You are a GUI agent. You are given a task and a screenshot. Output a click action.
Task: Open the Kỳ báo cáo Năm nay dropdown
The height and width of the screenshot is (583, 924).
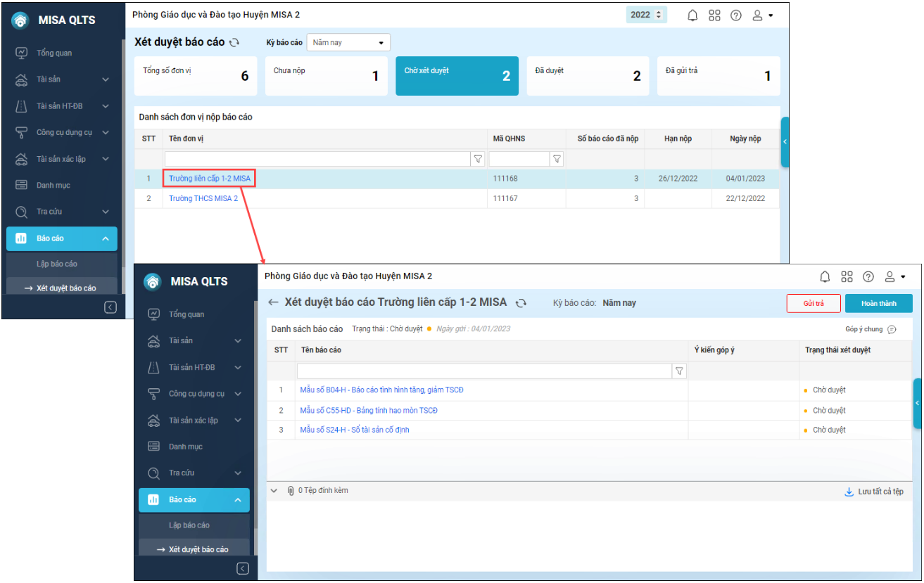point(348,42)
